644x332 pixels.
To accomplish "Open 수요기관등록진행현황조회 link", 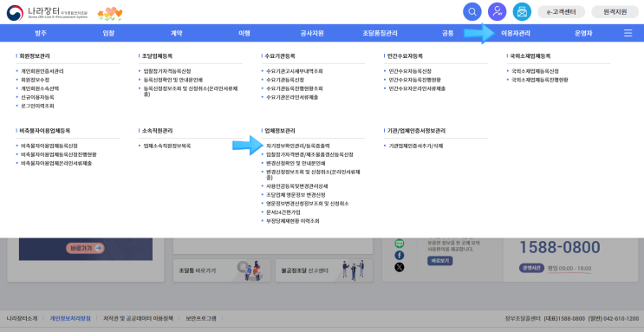I will 295,88.
